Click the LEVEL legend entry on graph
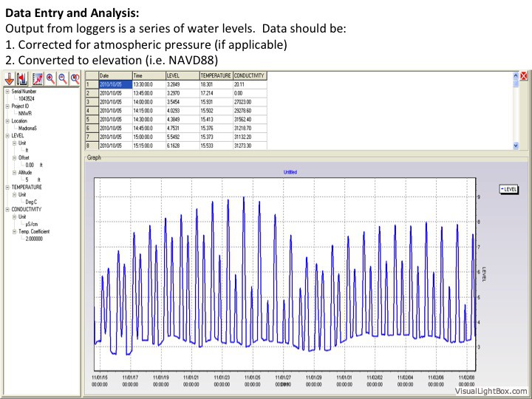The width and height of the screenshot is (532, 399). [509, 189]
